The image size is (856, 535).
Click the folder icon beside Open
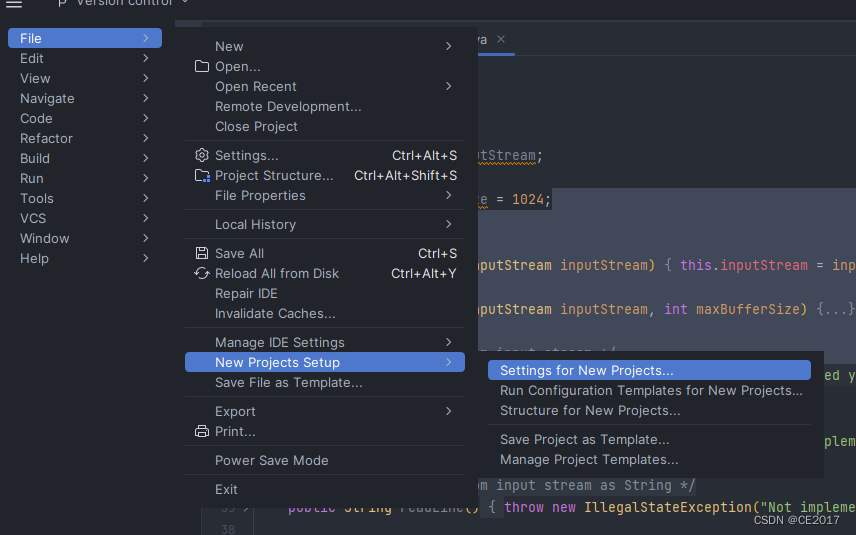[202, 67]
